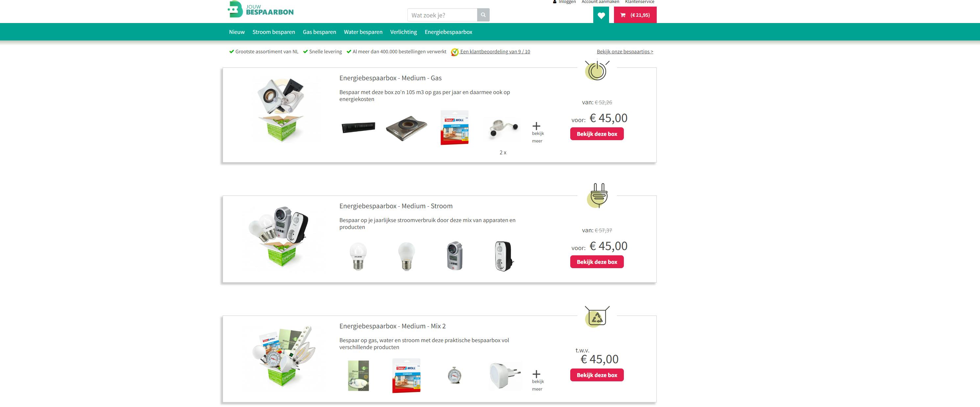This screenshot has height=407, width=980.
Task: Click the power icon above Gas box
Action: coord(597,70)
